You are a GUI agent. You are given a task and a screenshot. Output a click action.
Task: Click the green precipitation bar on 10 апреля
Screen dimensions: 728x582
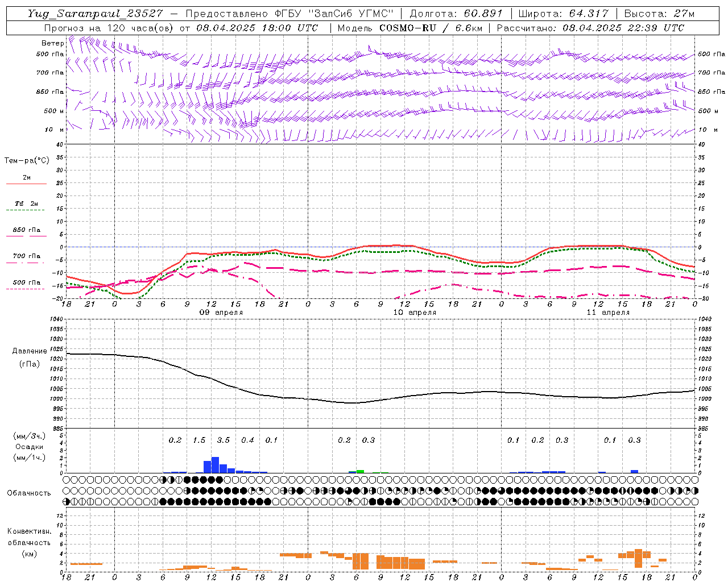click(360, 471)
